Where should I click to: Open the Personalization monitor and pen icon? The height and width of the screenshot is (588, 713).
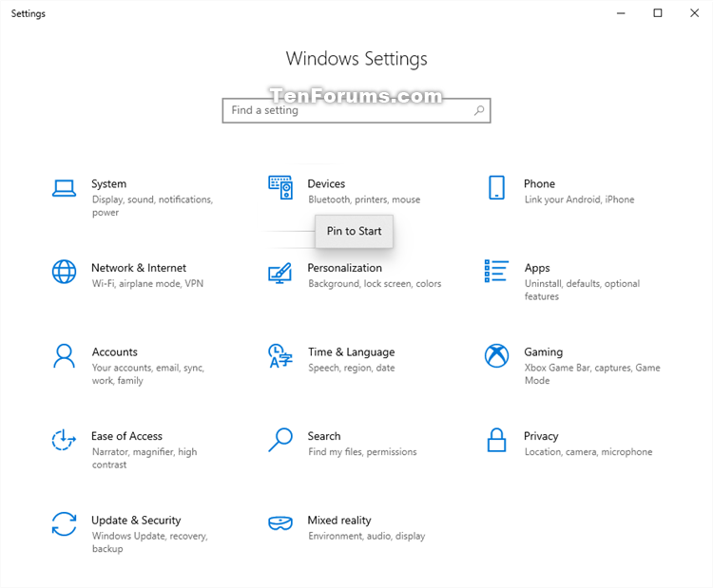click(x=279, y=273)
